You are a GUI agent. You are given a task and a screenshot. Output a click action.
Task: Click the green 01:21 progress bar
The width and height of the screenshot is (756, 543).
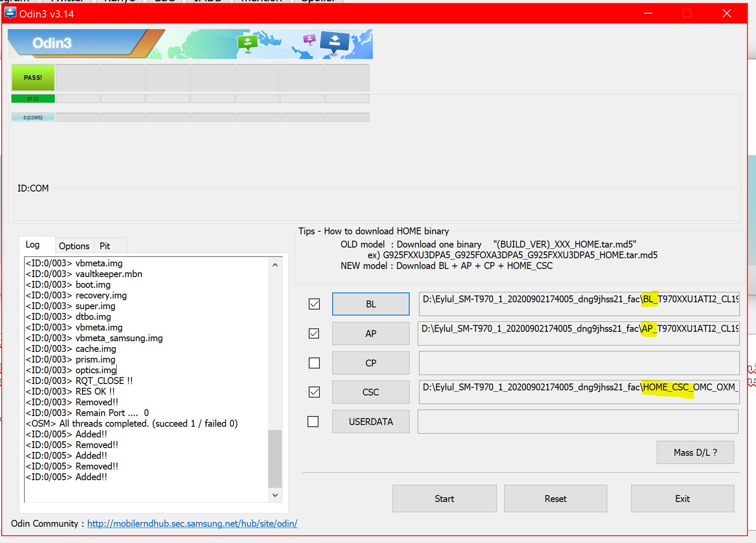click(x=33, y=99)
